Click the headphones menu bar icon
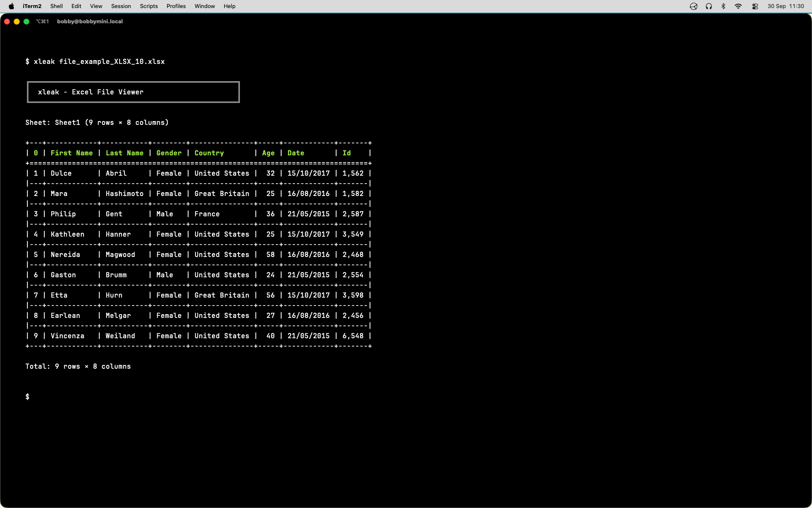This screenshot has width=812, height=508. point(709,6)
